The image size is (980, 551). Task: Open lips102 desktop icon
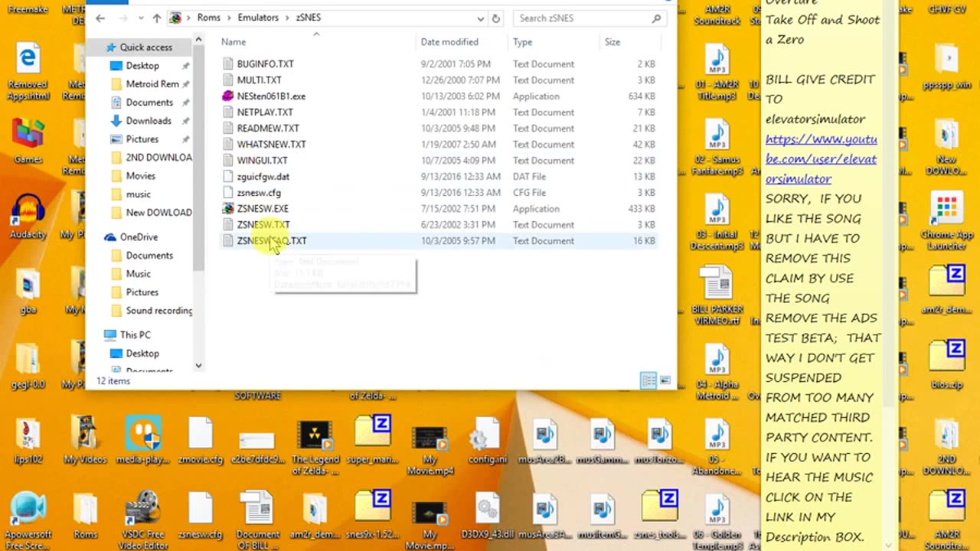pyautogui.click(x=28, y=441)
